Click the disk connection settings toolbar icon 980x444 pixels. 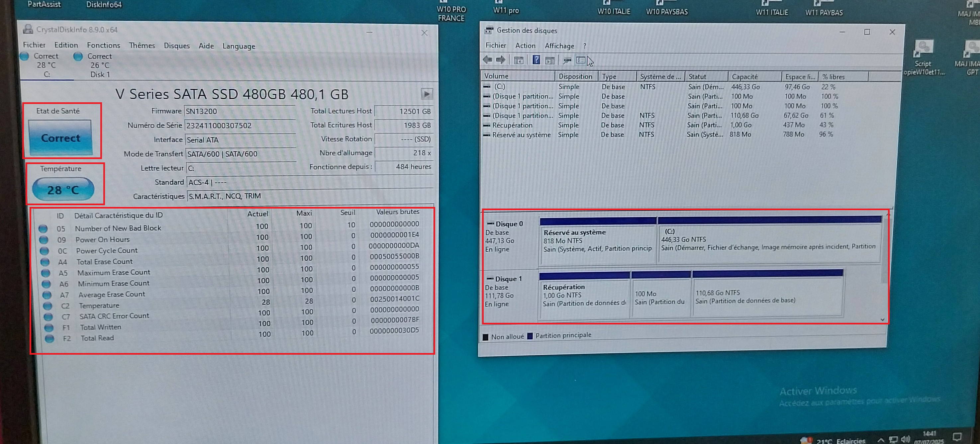coord(567,60)
